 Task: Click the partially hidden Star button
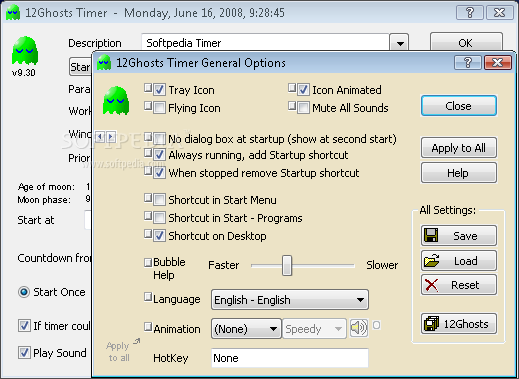[80, 67]
